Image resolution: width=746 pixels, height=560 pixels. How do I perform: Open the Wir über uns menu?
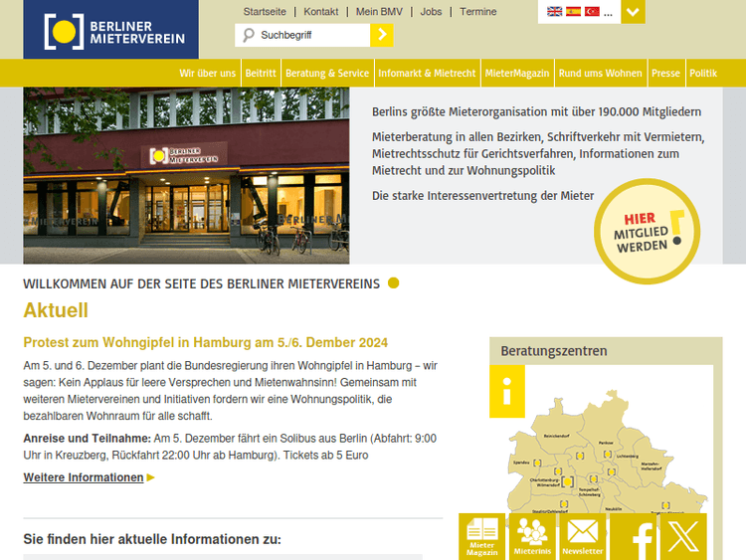coord(208,74)
